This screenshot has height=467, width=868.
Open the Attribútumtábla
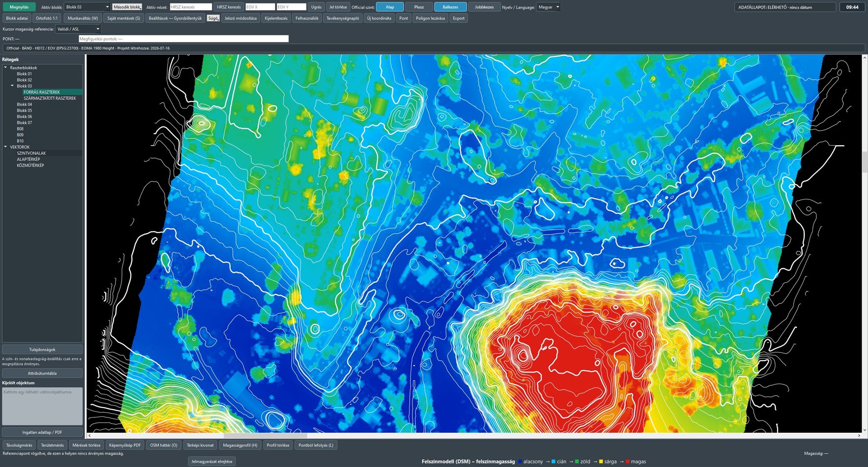[x=42, y=373]
